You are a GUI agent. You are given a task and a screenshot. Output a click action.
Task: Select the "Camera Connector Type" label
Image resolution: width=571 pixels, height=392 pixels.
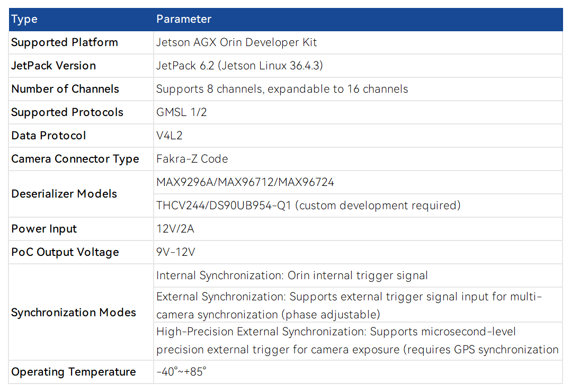(75, 159)
